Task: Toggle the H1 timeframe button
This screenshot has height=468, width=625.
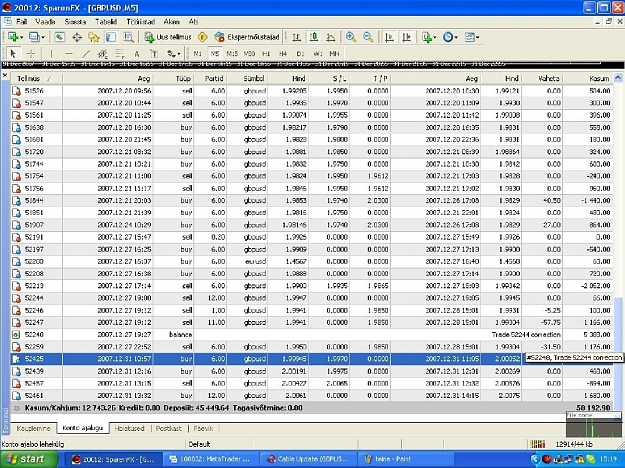Action: click(x=266, y=53)
